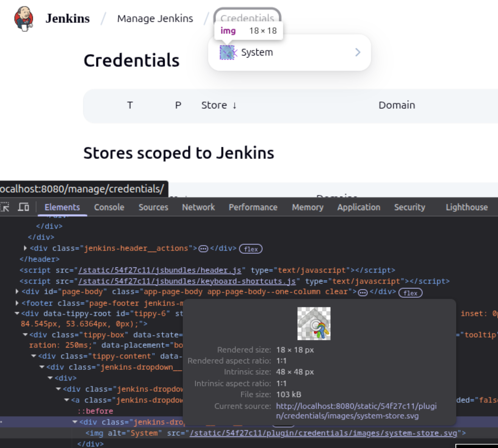The width and height of the screenshot is (498, 448).
Task: Collapse the tippy-box div node
Action: (x=25, y=335)
